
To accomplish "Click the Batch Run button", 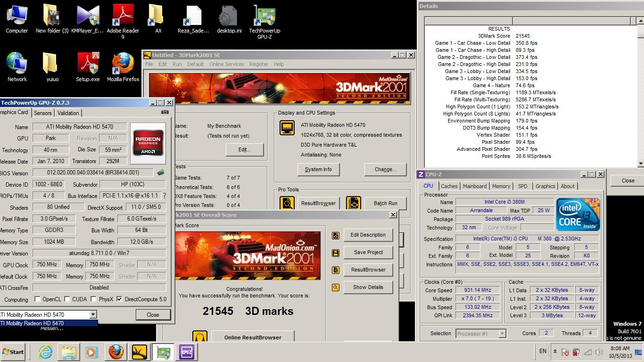I will pyautogui.click(x=385, y=203).
